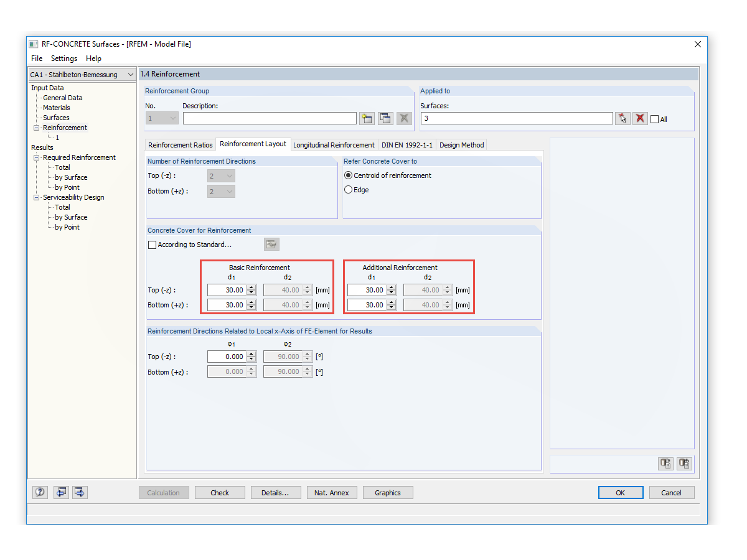Open the Help menu
Viewport: 747px width, 560px height.
coord(93,58)
